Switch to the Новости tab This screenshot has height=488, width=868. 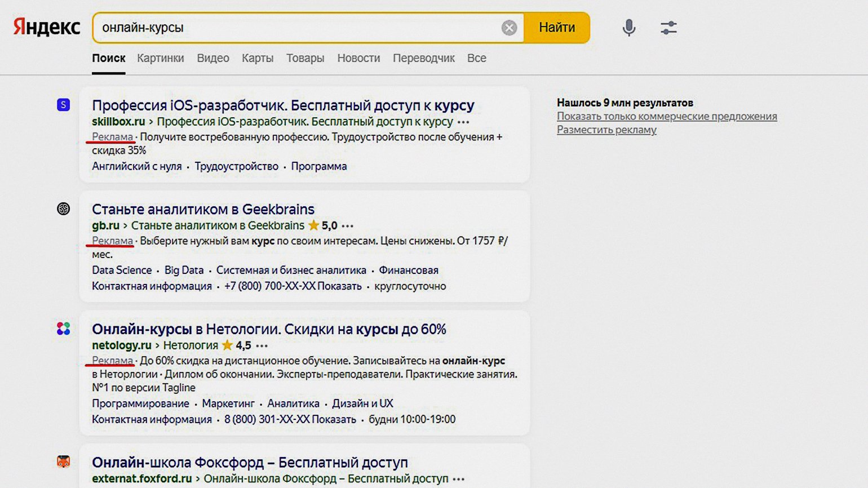[x=358, y=58]
